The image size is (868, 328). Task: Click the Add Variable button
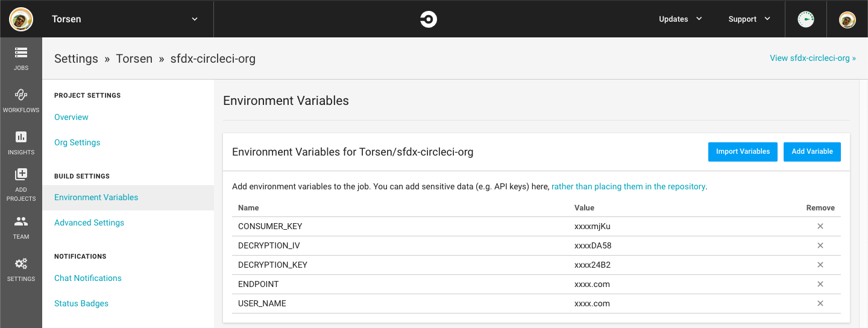click(x=812, y=152)
